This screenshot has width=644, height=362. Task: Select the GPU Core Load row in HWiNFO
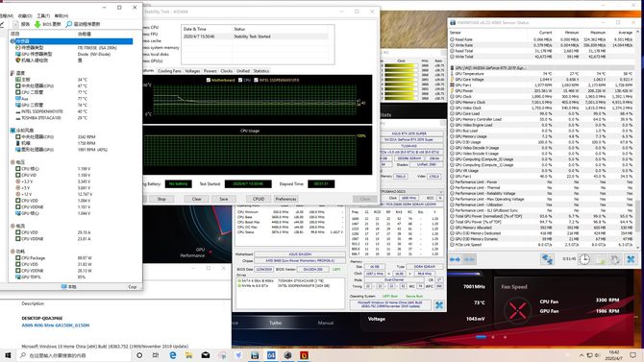coord(541,113)
